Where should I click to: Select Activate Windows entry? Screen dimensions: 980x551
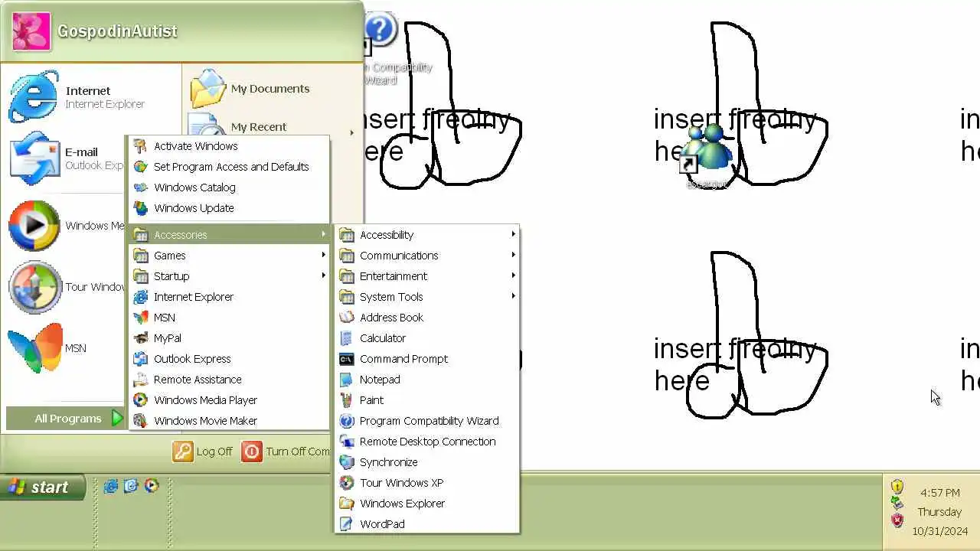tap(230, 146)
